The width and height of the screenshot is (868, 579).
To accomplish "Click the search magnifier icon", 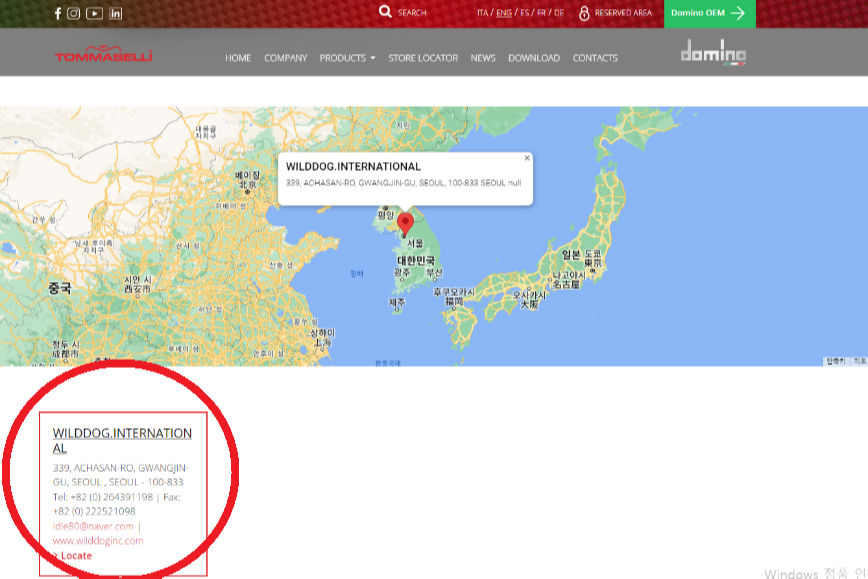I will click(385, 12).
